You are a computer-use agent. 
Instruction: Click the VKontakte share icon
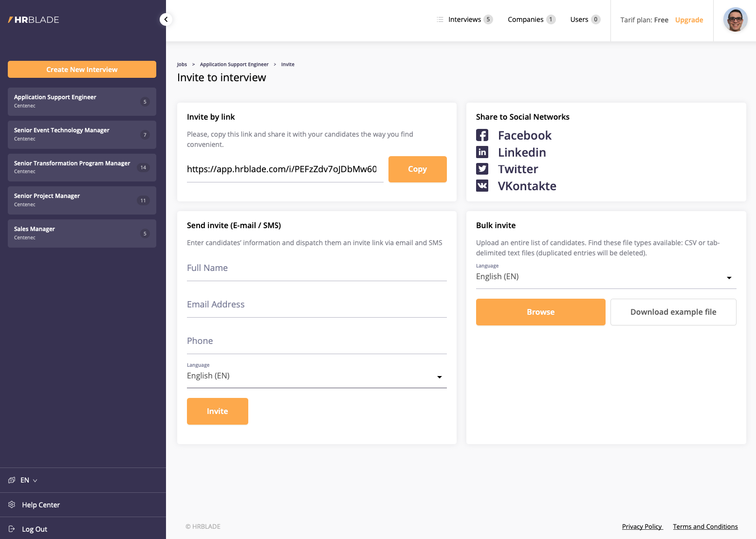coord(482,186)
